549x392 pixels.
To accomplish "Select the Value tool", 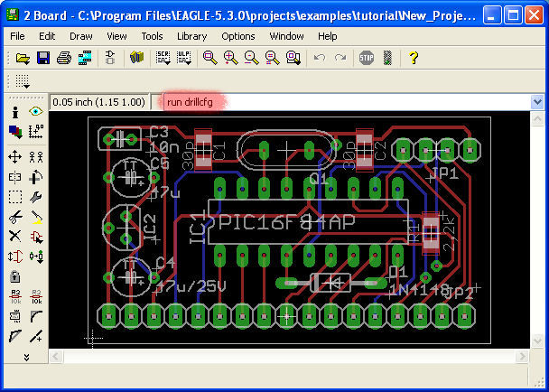I will 36,297.
